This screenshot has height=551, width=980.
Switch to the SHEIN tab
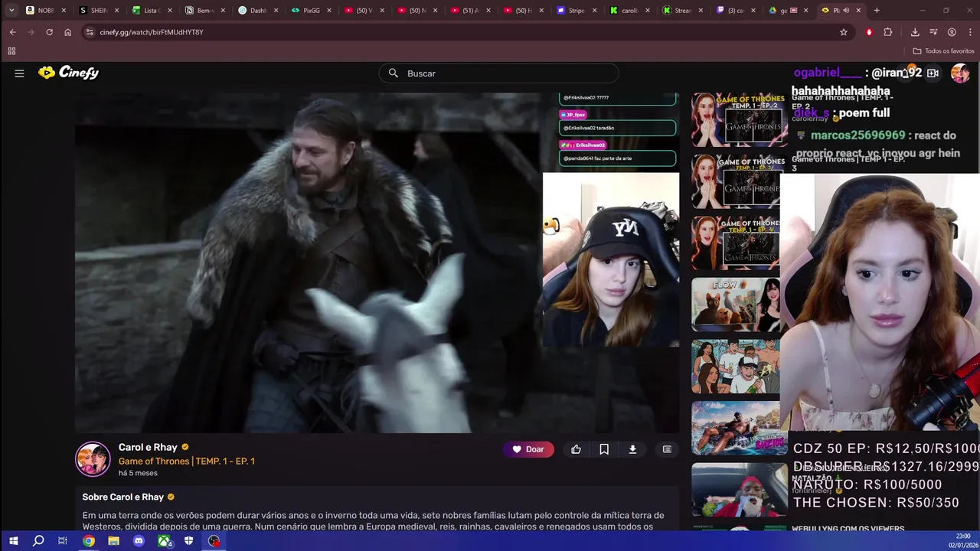(100, 11)
